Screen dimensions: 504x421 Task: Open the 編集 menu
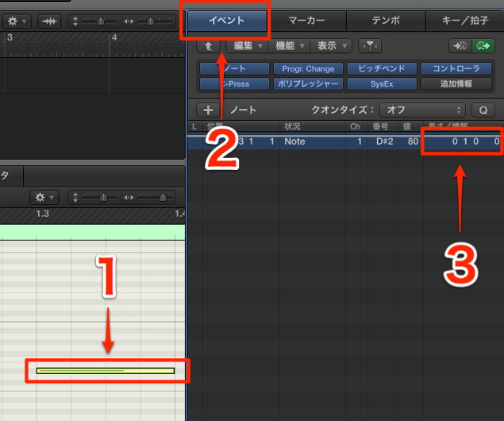[248, 46]
